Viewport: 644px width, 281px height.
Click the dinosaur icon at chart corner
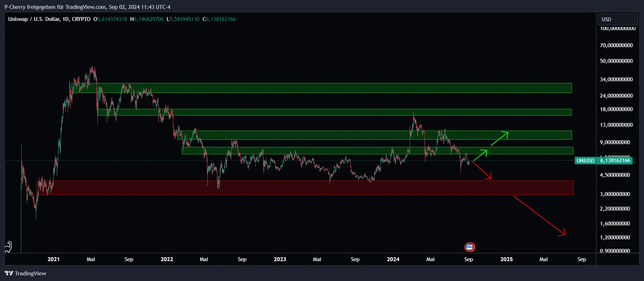9,247
